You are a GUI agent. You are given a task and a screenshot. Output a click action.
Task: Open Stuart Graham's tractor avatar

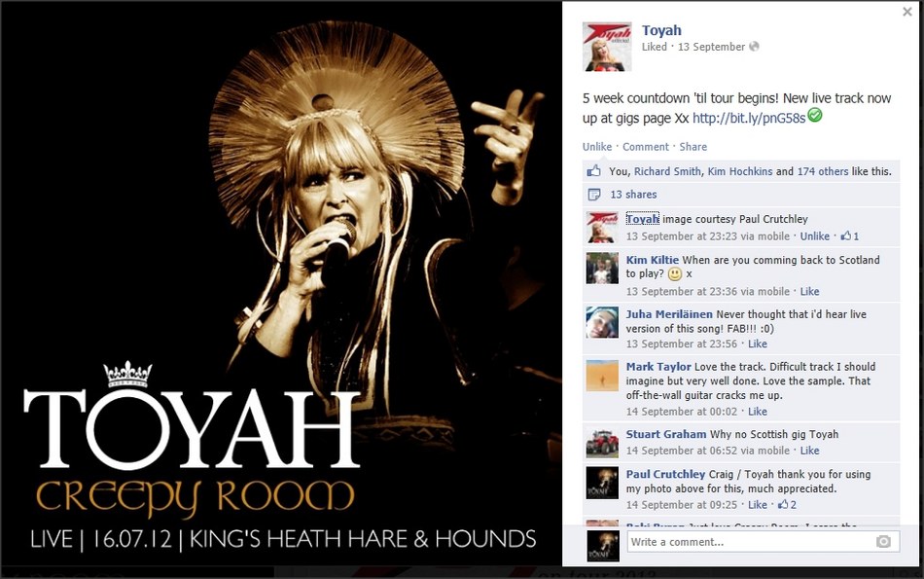pyautogui.click(x=602, y=443)
